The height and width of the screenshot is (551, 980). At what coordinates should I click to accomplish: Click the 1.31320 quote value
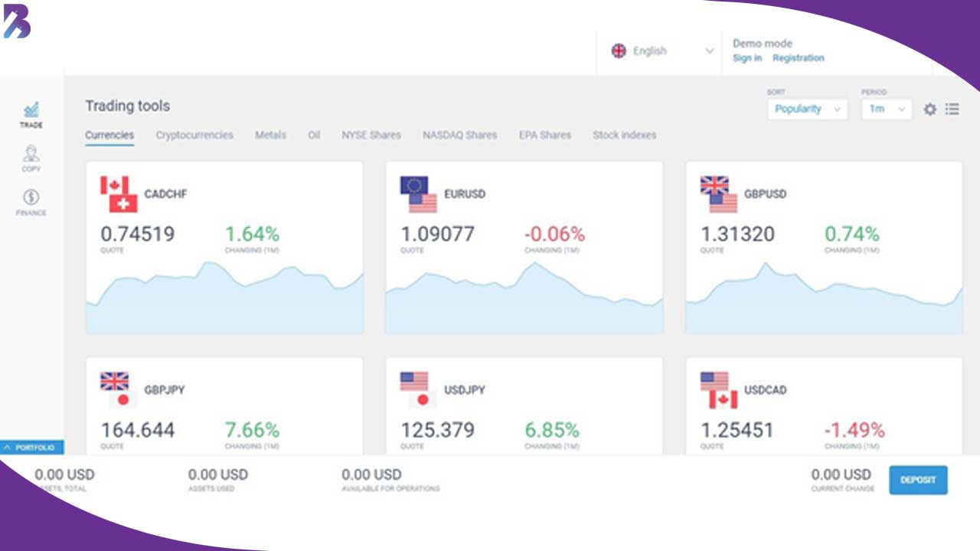pos(738,234)
